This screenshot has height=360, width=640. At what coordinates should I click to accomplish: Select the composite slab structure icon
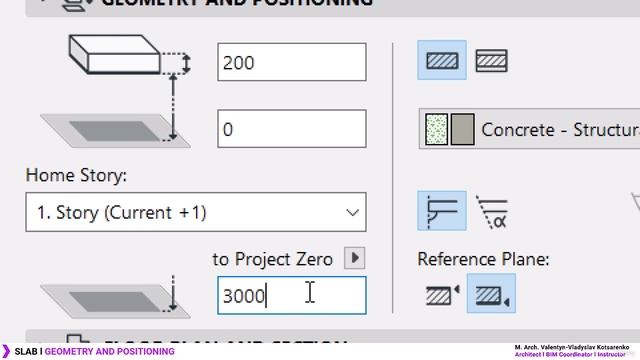pyautogui.click(x=491, y=60)
